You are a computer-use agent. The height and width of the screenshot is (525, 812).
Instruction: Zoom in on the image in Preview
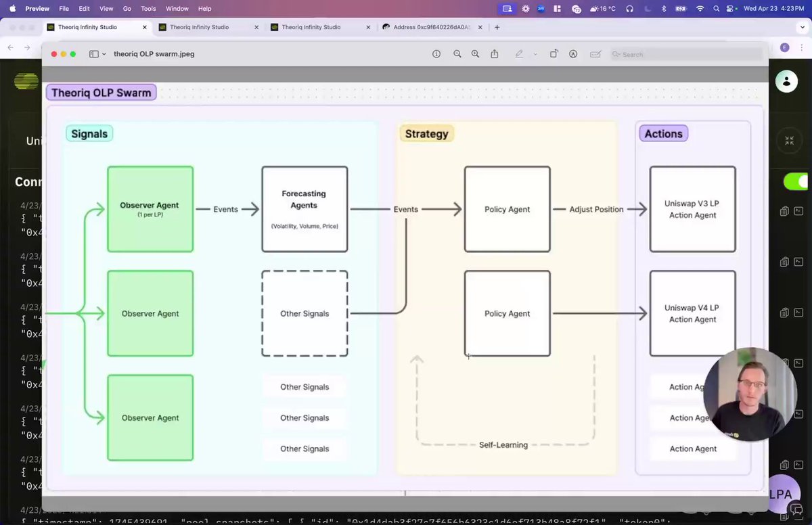(x=475, y=54)
